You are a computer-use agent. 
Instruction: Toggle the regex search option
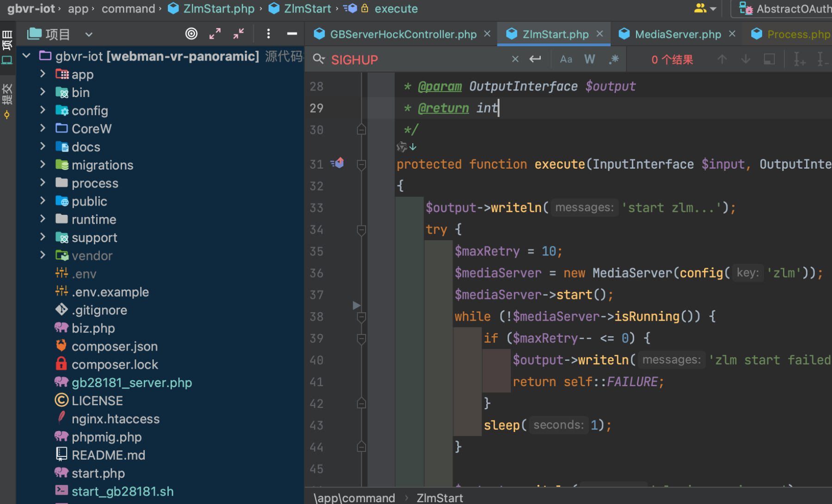click(614, 59)
